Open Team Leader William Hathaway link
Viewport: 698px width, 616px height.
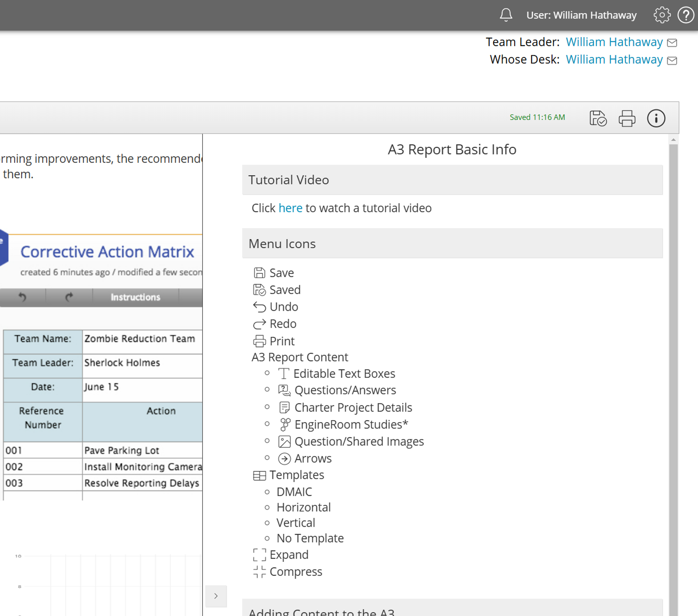tap(614, 42)
